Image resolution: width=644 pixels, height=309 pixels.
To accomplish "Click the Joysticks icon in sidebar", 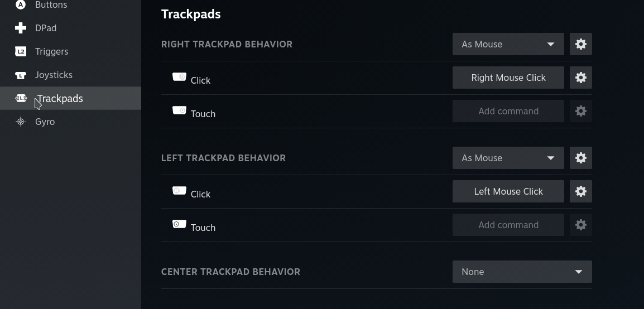I will [21, 75].
